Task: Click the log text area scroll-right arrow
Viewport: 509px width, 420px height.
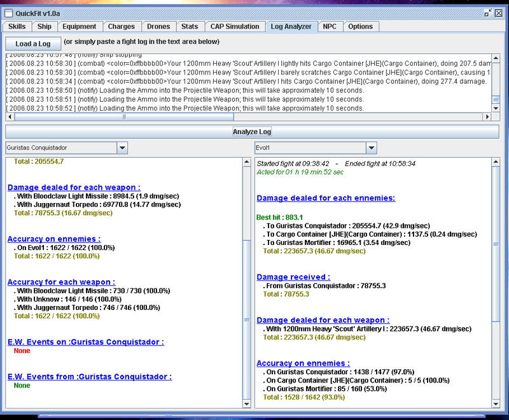Action: [487, 117]
